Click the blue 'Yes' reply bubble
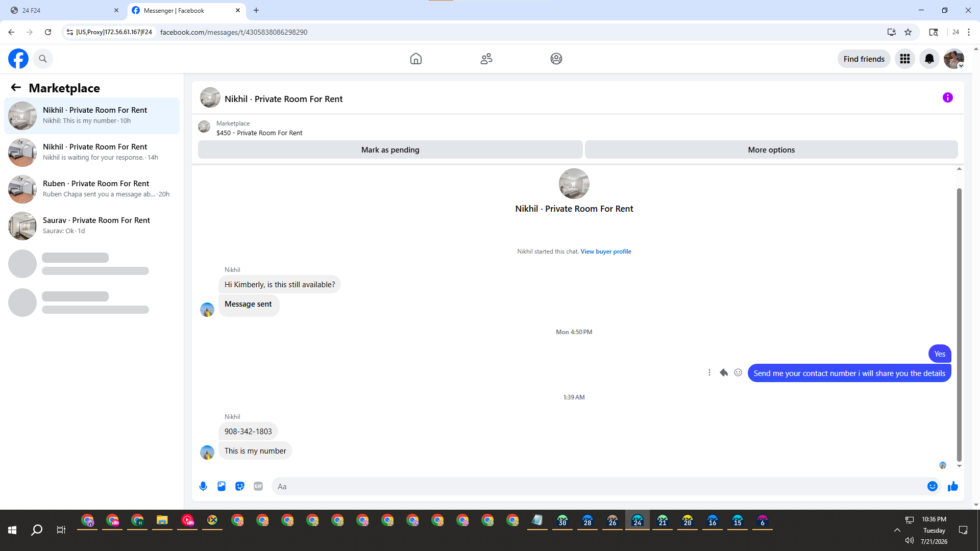980x551 pixels. point(940,354)
